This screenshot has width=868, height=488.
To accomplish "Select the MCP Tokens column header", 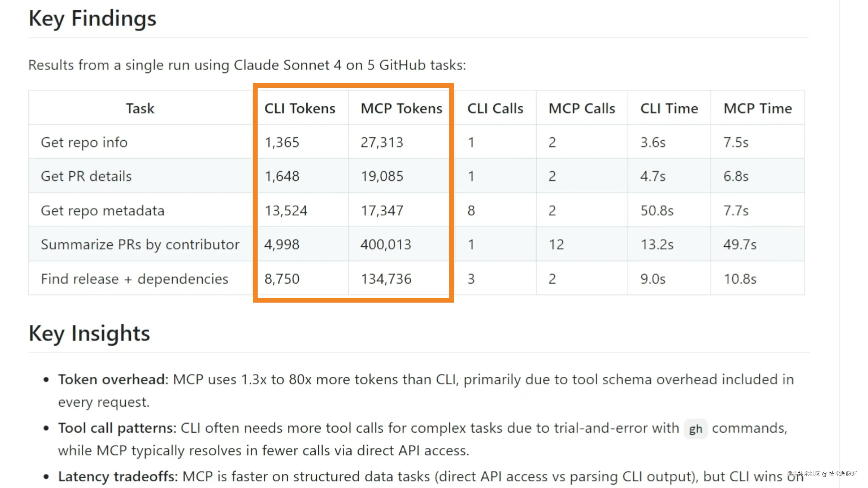I will 401,108.
